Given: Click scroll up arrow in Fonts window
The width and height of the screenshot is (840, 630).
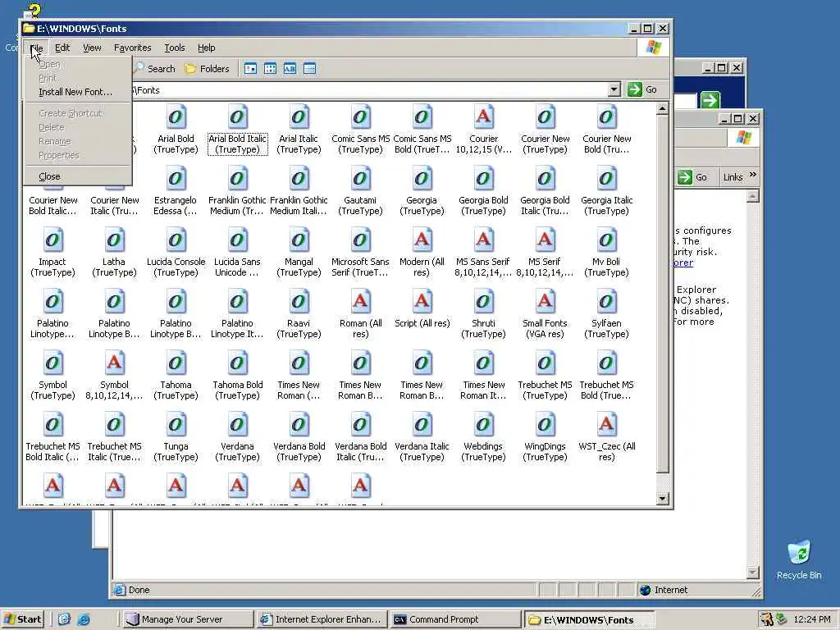Looking at the screenshot, I should pos(662,109).
